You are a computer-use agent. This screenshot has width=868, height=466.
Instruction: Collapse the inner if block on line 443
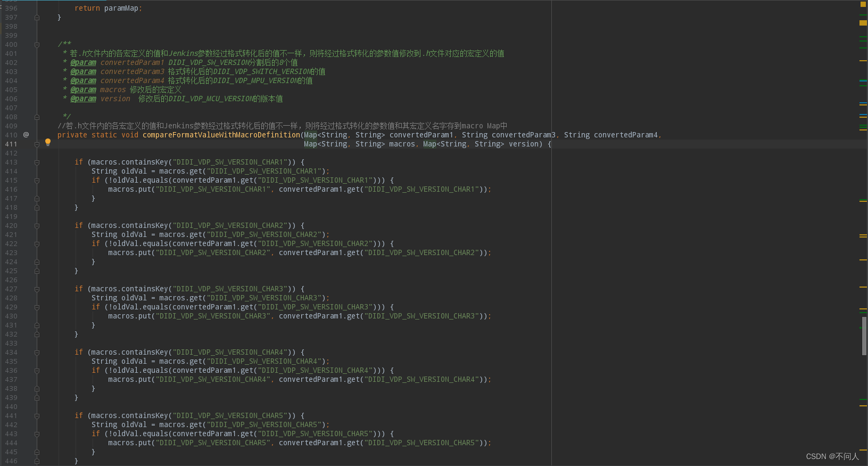[37, 434]
